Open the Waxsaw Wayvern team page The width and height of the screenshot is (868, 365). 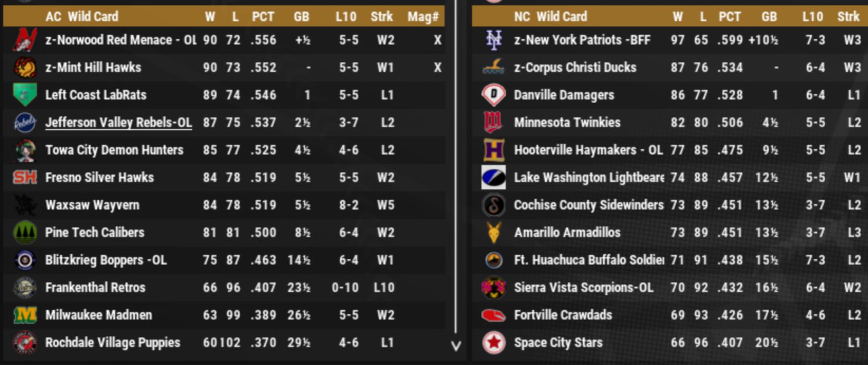click(92, 205)
